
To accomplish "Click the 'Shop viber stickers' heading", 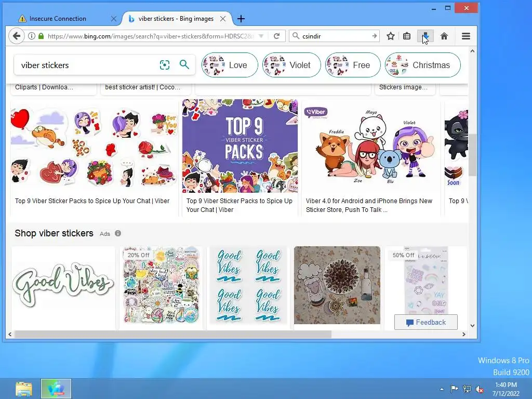I will coord(54,233).
